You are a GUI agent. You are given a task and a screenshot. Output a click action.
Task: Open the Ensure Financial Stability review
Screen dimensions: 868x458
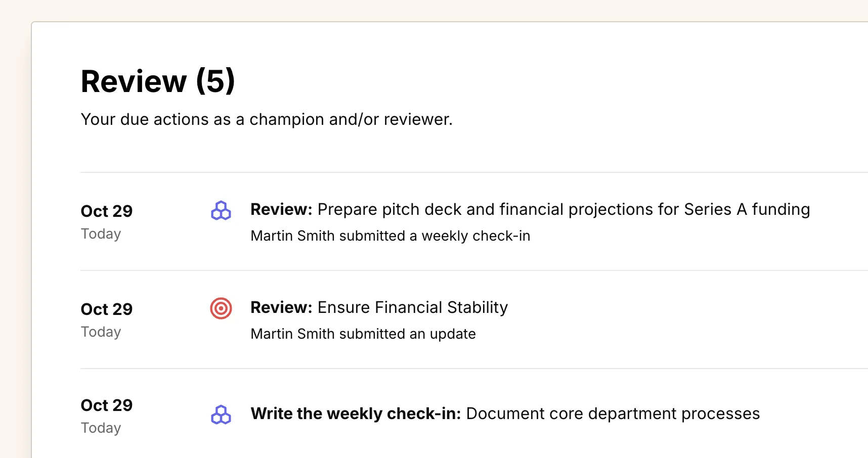[x=379, y=307]
